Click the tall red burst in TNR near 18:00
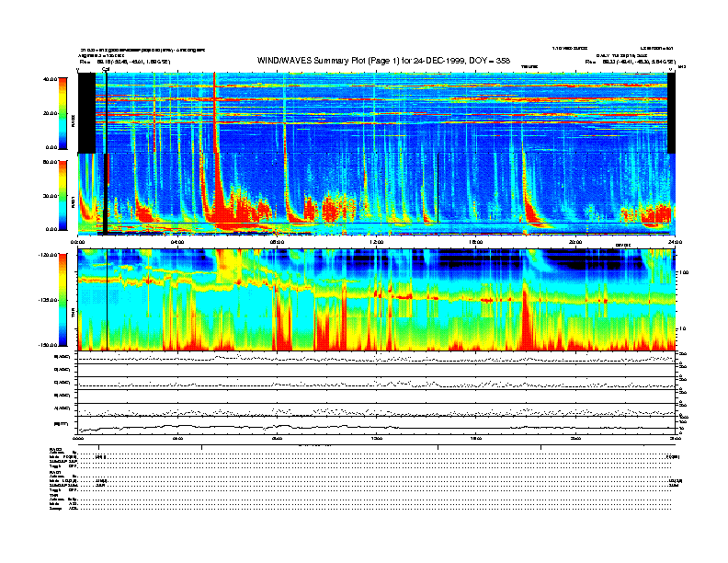 pos(526,318)
